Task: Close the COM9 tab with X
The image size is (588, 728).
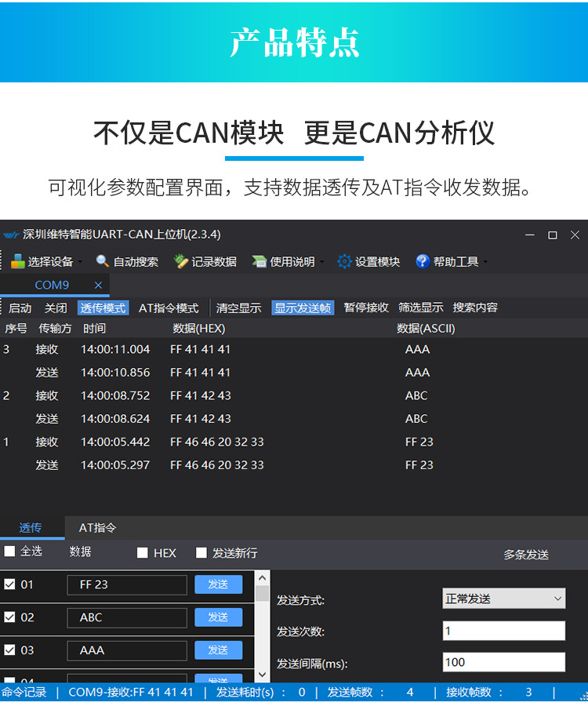Action: pyautogui.click(x=98, y=285)
